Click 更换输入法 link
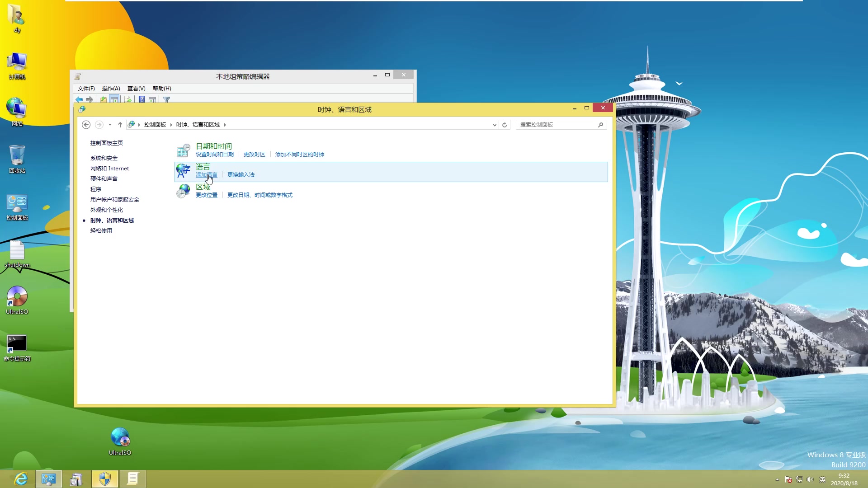The image size is (868, 488). click(x=241, y=175)
